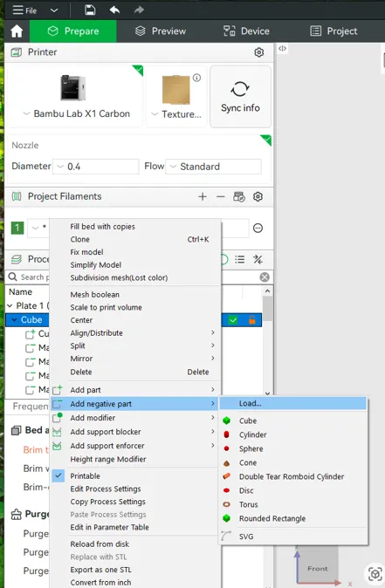
Task: Save the project with the floppy disk icon
Action: pos(90,10)
